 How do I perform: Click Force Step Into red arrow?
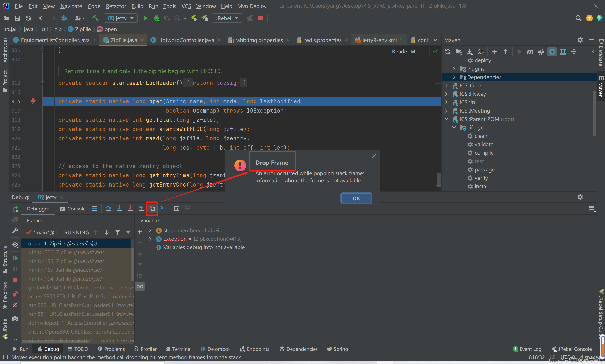130,209
